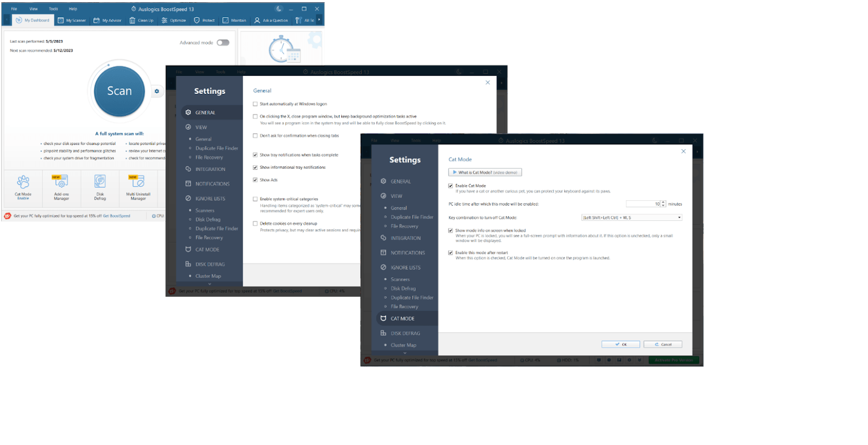Uncheck Enable Cat Mode
The width and height of the screenshot is (868, 445).
pos(450,186)
